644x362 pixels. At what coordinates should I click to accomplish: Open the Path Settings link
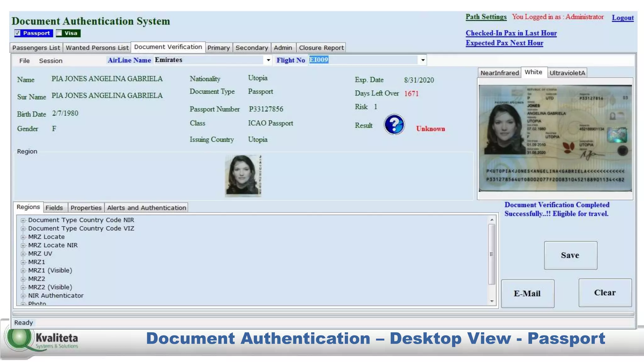click(486, 17)
